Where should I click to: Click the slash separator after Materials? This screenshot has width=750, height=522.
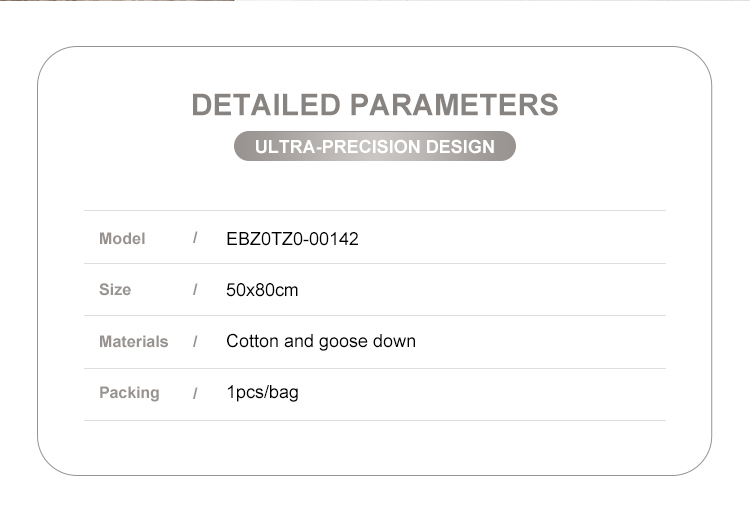click(x=195, y=341)
